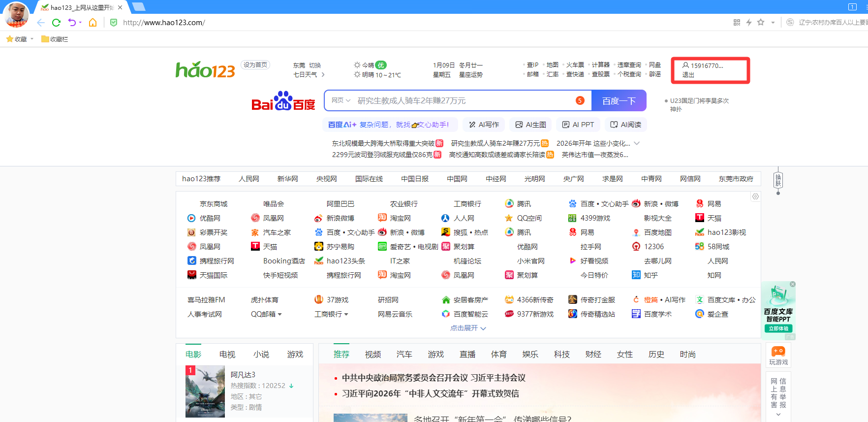Bookmark this page with star icon
868x422 pixels.
pos(761,22)
